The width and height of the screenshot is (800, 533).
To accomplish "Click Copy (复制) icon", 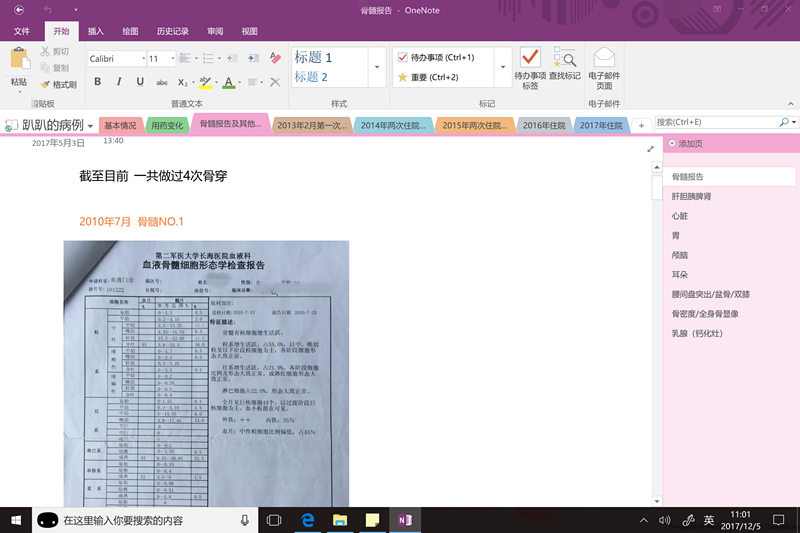I will point(45,68).
